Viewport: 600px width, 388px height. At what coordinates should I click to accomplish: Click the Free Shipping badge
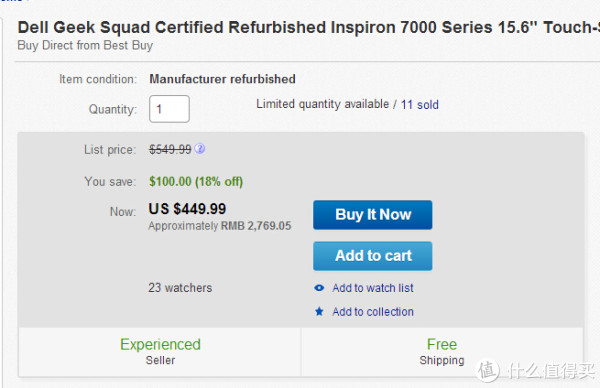(442, 352)
